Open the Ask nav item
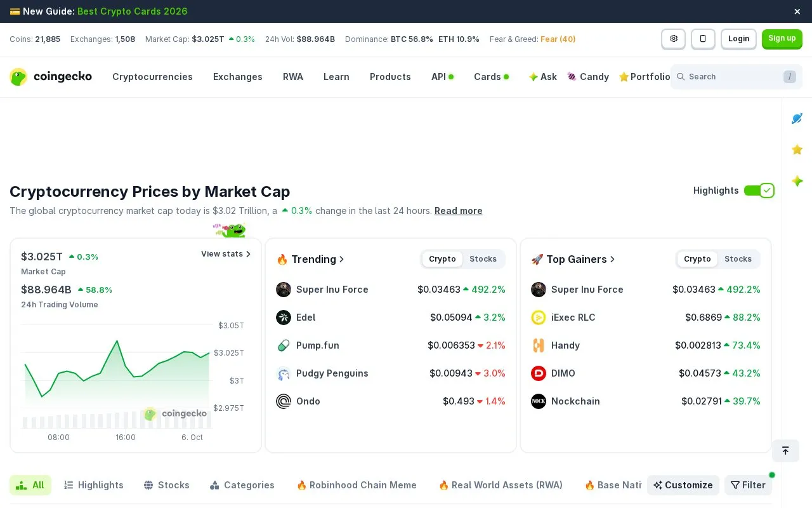 [543, 77]
